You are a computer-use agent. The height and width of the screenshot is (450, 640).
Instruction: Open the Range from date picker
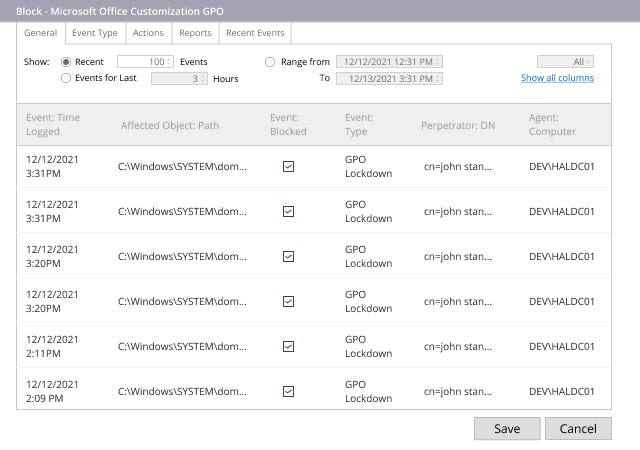tap(389, 62)
